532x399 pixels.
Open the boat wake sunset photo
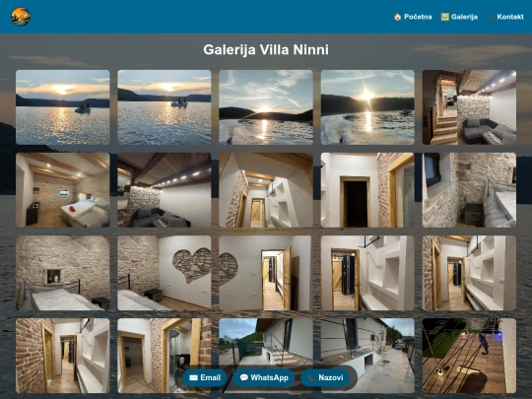click(x=266, y=107)
